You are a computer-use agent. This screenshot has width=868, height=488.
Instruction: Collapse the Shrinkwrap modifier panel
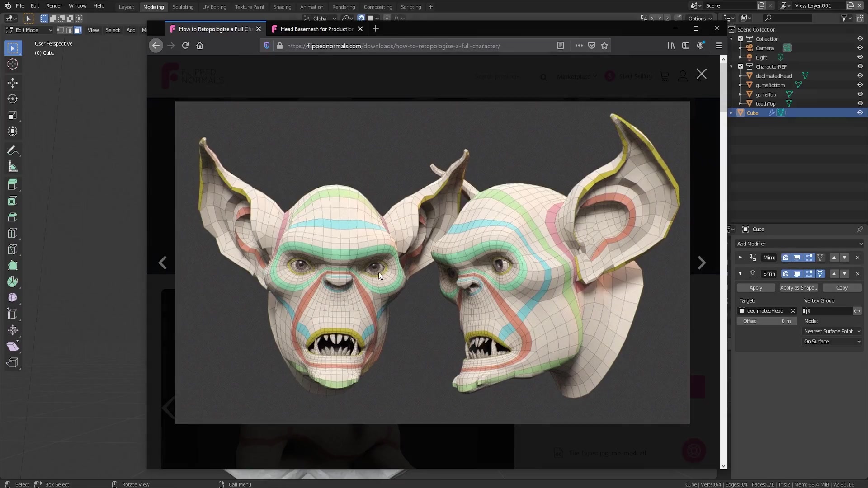pos(740,274)
